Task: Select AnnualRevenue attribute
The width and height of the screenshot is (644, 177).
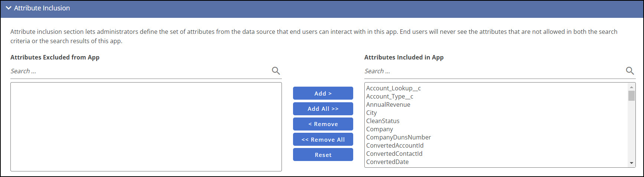Action: (x=388, y=104)
